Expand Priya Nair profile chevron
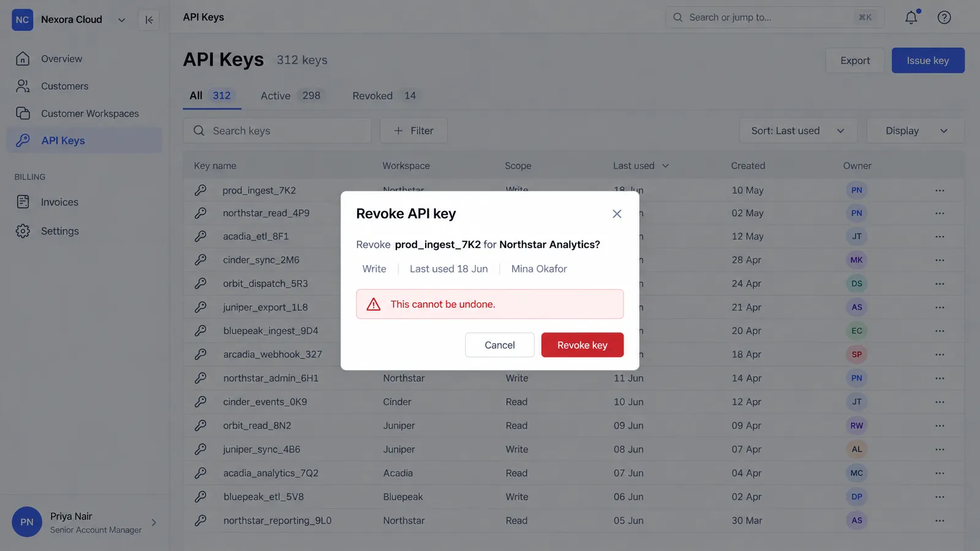 [154, 522]
